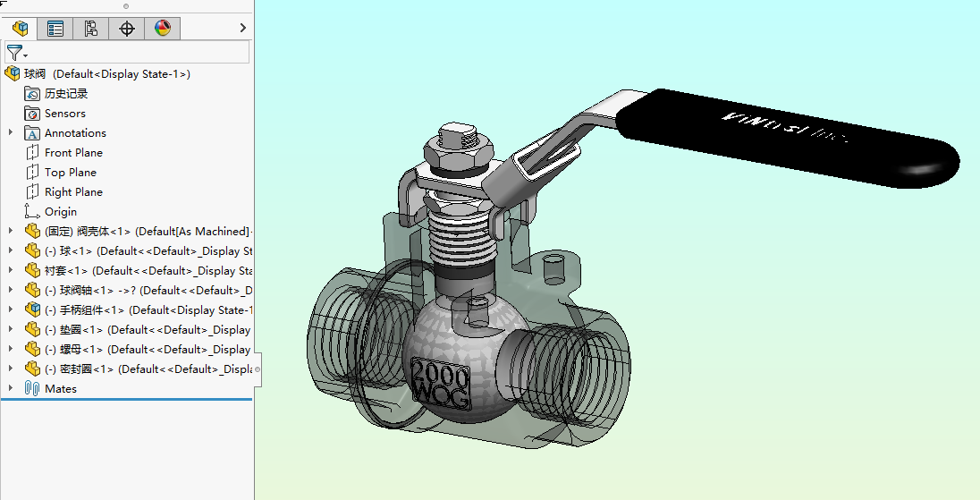The width and height of the screenshot is (980, 500).
Task: Expand the (-) 手柄组件<1> subassembly
Action: pyautogui.click(x=11, y=309)
